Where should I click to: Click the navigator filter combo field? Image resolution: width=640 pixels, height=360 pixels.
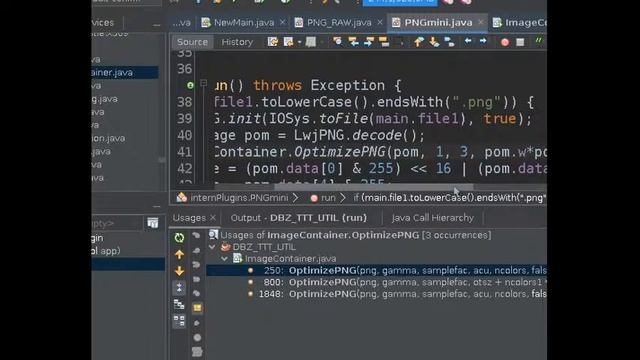click(x=117, y=223)
